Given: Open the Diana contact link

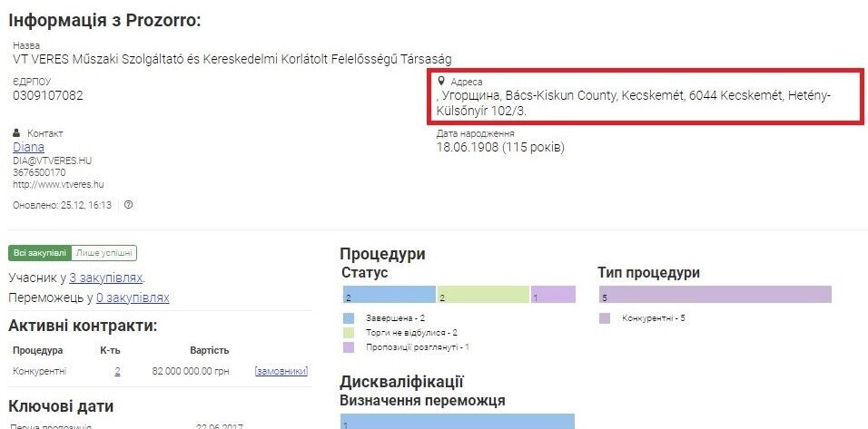Looking at the screenshot, I should pyautogui.click(x=28, y=147).
